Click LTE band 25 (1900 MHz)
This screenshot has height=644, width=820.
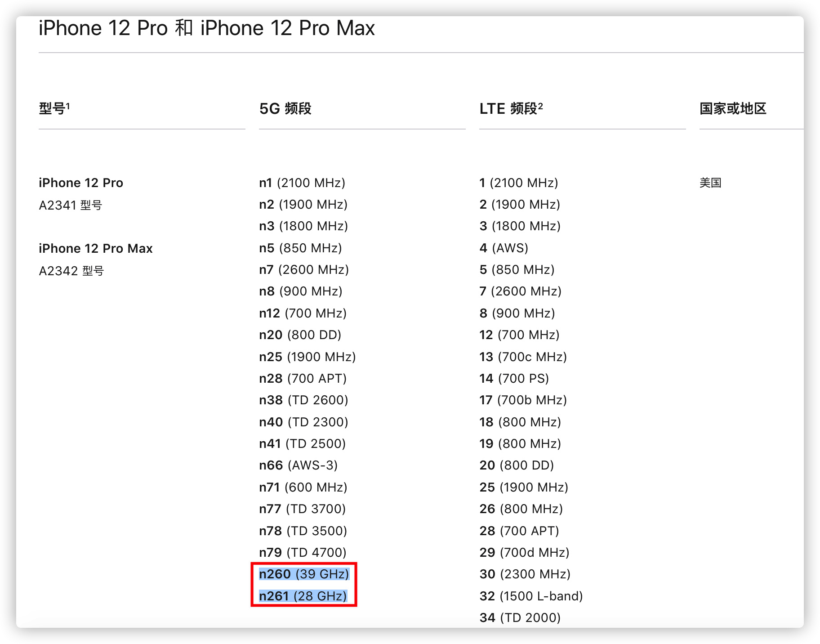(x=524, y=487)
